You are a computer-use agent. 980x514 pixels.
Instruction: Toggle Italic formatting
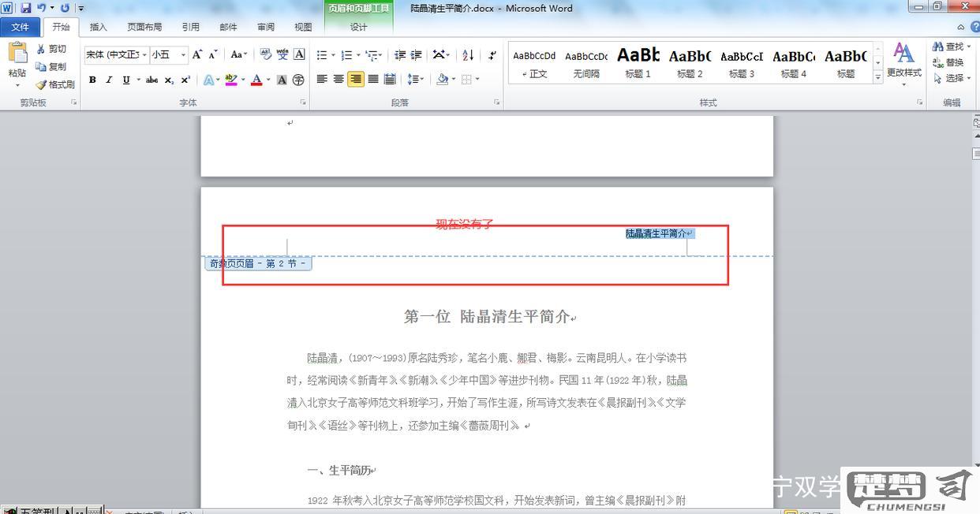109,80
